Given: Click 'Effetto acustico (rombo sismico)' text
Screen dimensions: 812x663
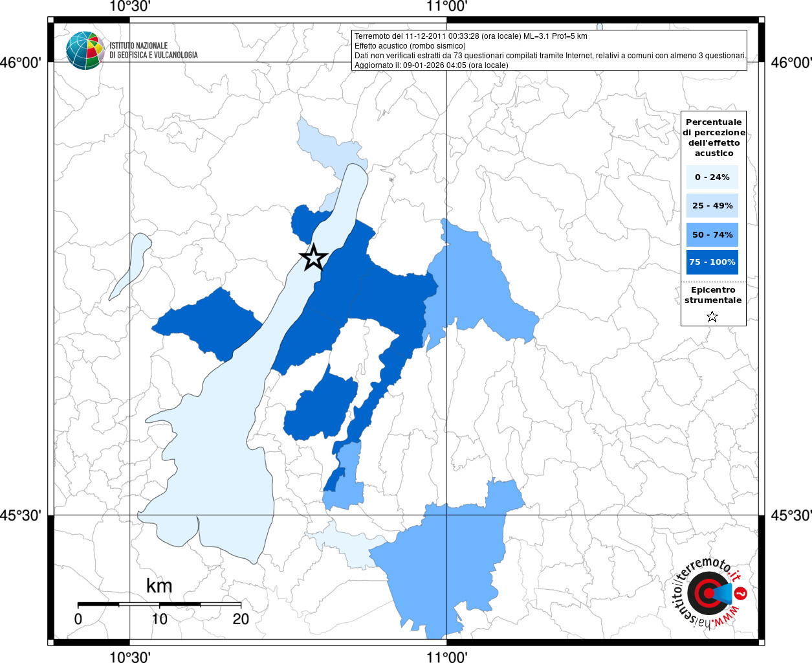Looking at the screenshot, I should click(x=410, y=46).
